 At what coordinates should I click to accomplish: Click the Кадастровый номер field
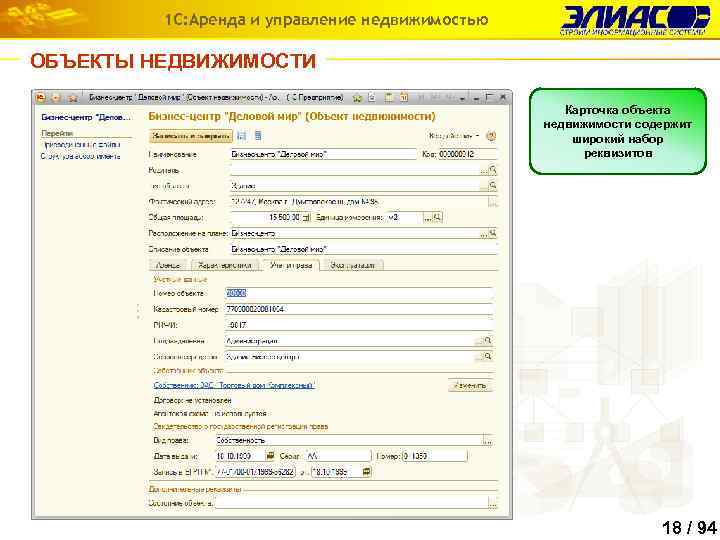(359, 309)
